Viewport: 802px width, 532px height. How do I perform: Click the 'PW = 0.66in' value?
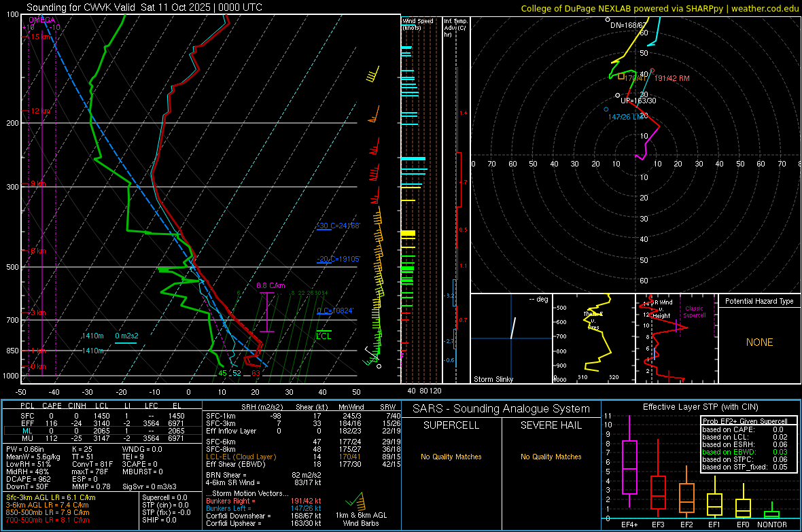[24, 449]
